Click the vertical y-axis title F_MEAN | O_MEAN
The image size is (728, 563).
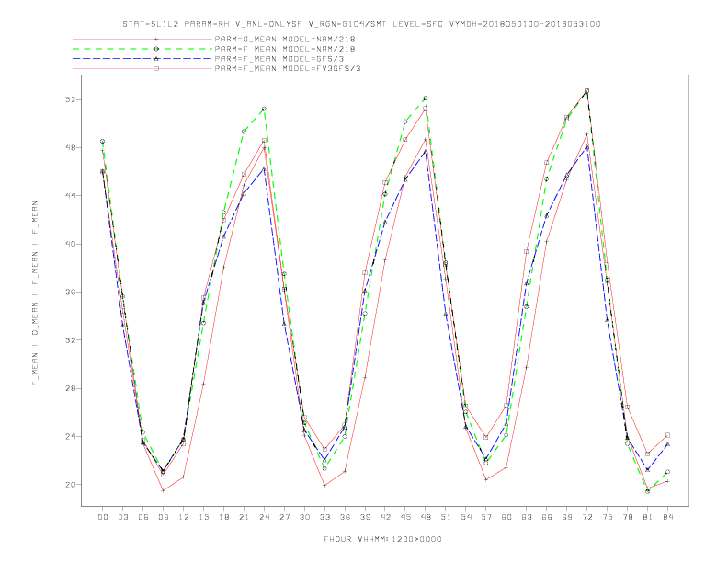click(x=35, y=293)
